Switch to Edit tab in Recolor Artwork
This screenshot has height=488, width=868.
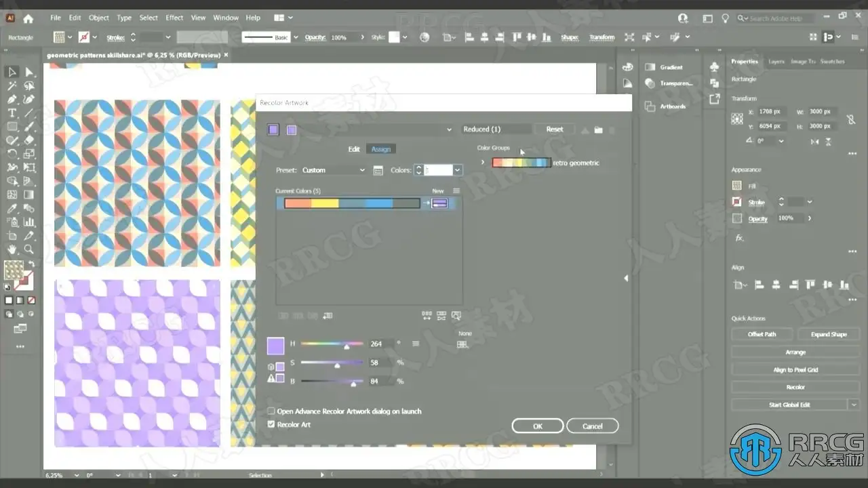[354, 149]
